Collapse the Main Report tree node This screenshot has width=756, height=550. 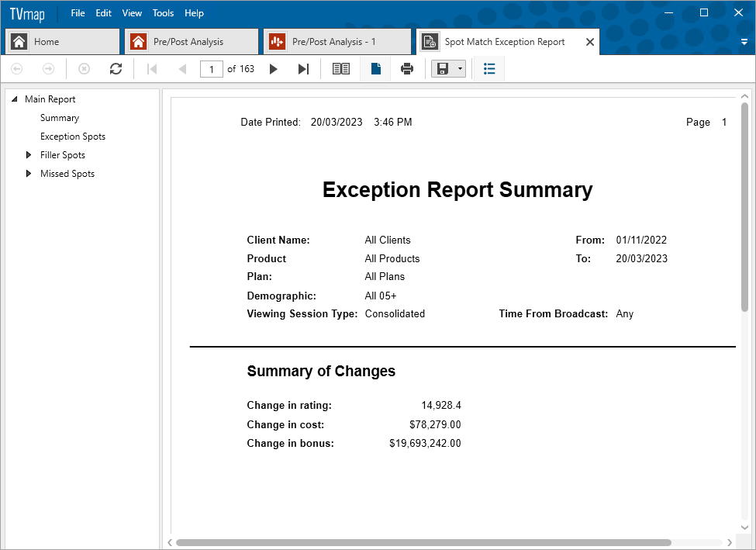point(15,99)
